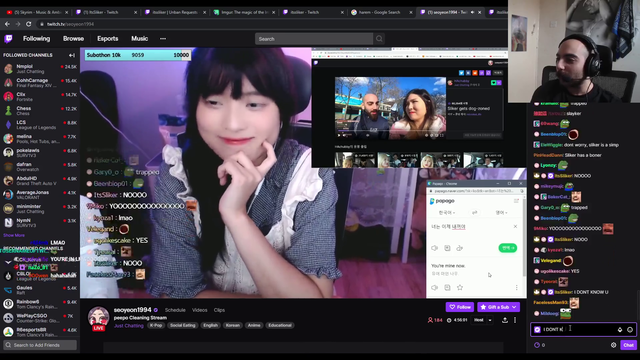Open Papago target language dropdown

click(501, 213)
